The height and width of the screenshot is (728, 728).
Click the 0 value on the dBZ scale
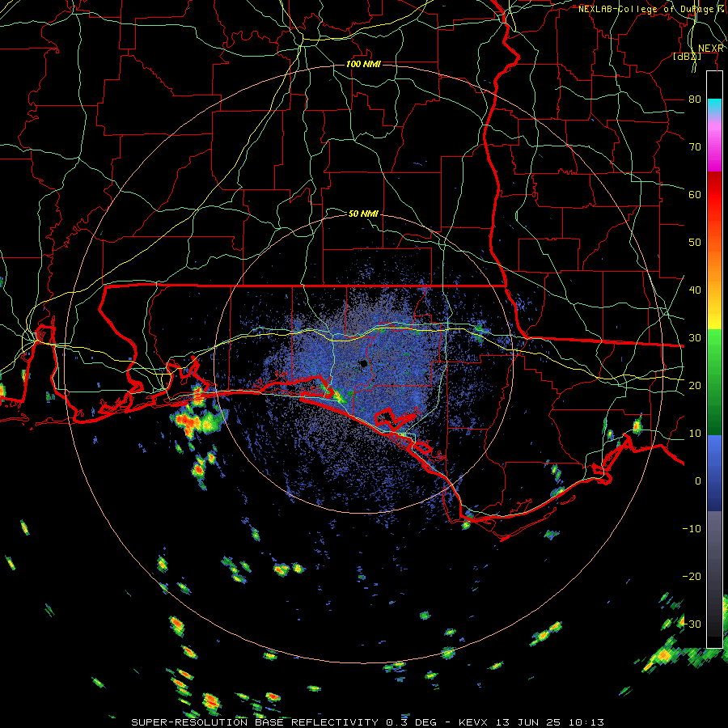click(x=698, y=481)
